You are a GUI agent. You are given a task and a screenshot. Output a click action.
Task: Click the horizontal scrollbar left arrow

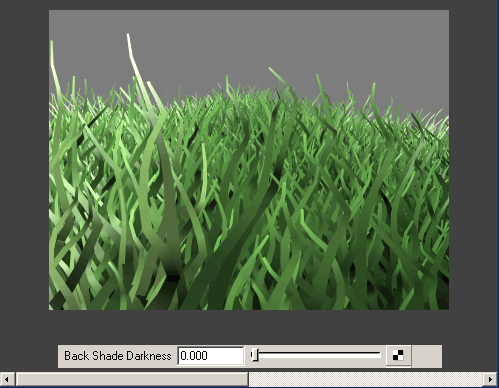(x=7, y=379)
